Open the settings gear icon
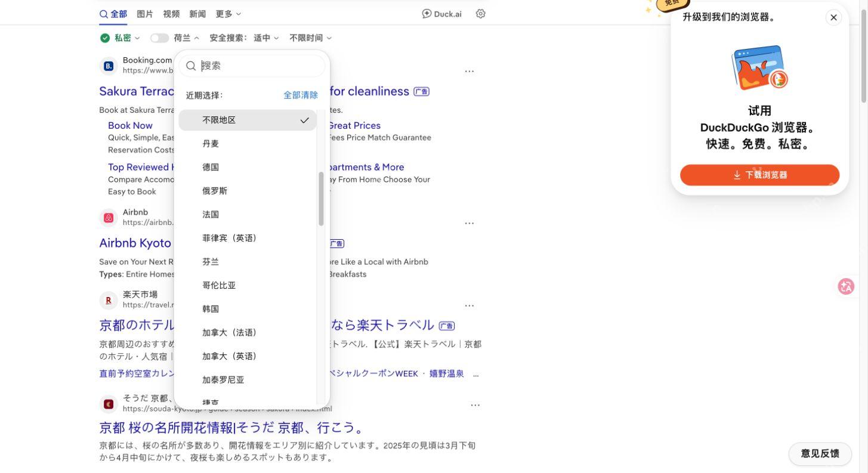 [481, 14]
